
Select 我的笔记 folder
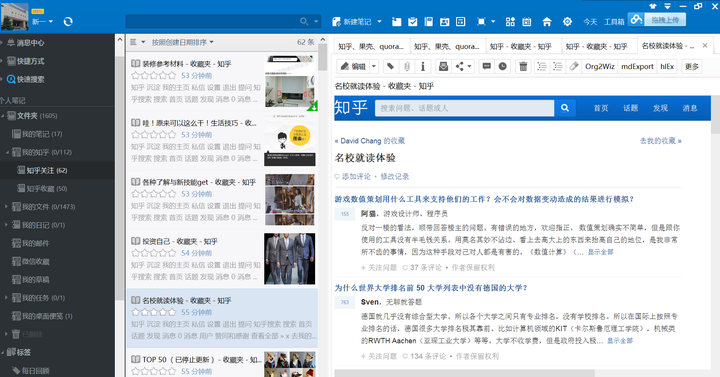point(37,134)
